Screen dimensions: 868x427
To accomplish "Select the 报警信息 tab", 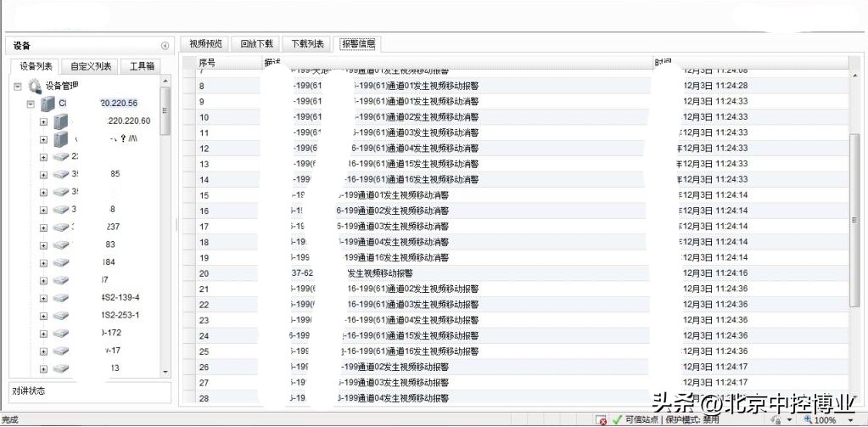I will coord(358,44).
